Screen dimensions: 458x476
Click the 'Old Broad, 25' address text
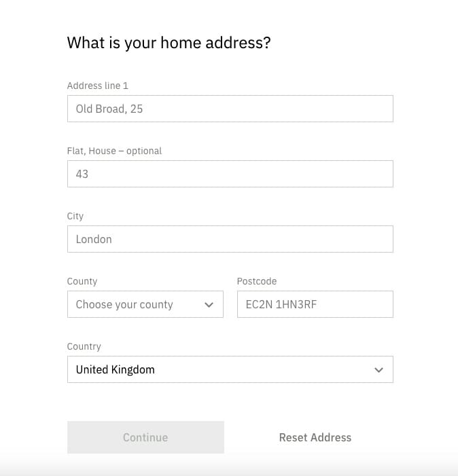click(x=109, y=109)
